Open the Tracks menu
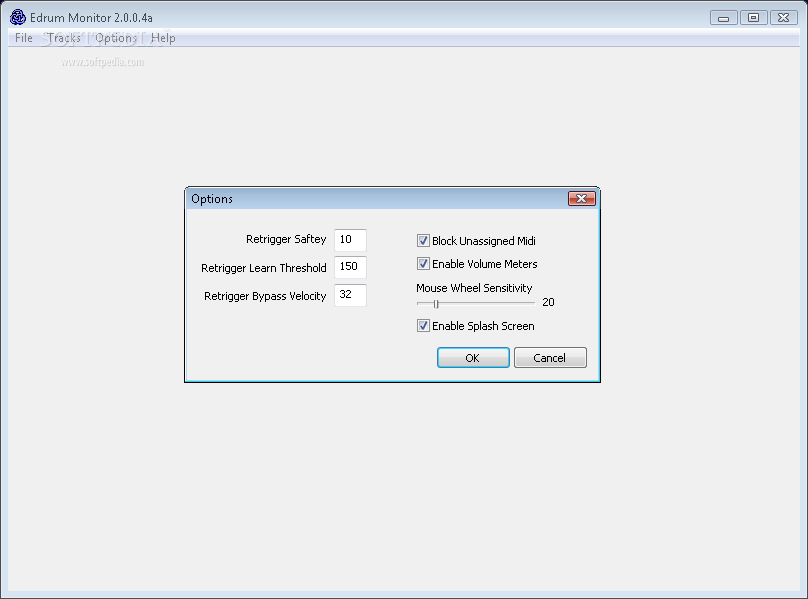 64,38
